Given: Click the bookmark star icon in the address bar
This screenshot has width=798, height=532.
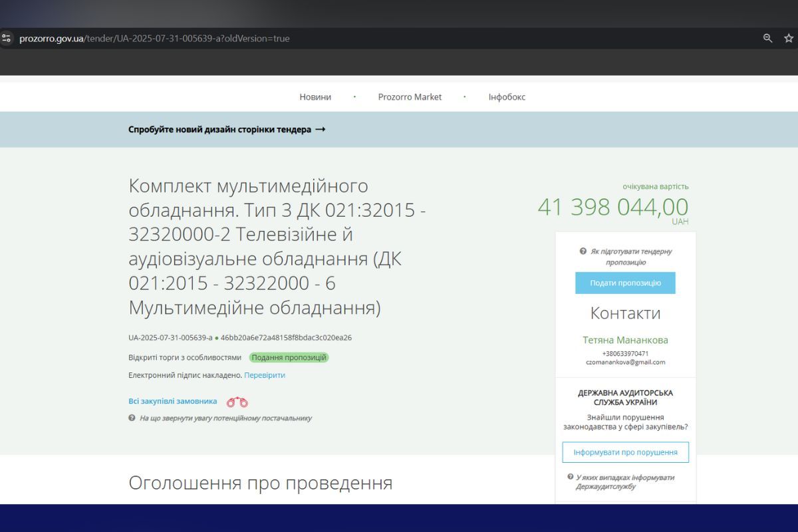Looking at the screenshot, I should click(789, 38).
